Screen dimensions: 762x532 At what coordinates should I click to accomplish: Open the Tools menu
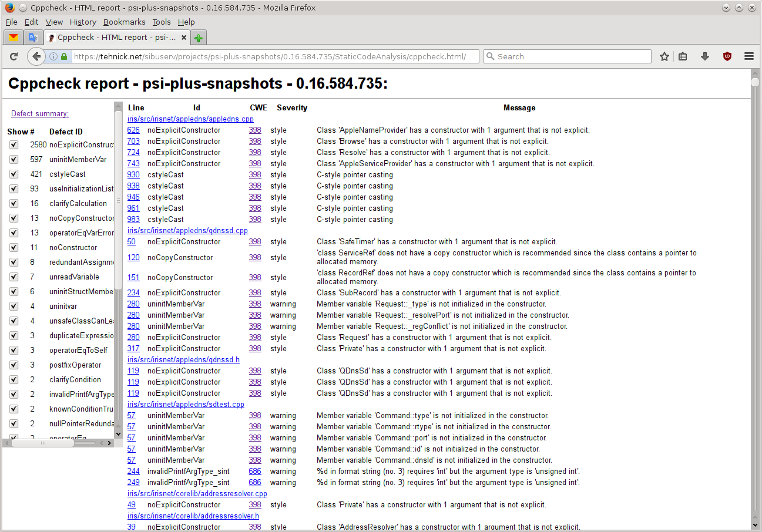coord(162,22)
